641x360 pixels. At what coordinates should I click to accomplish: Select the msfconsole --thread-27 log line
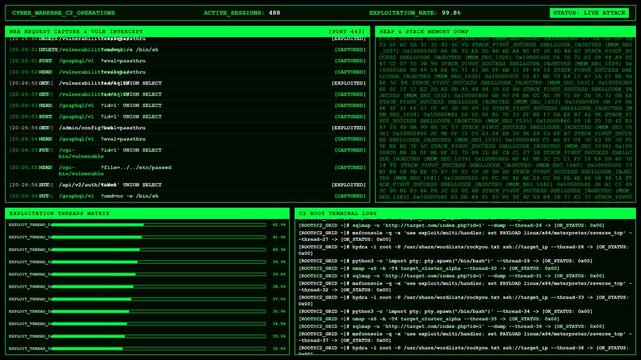click(464, 236)
